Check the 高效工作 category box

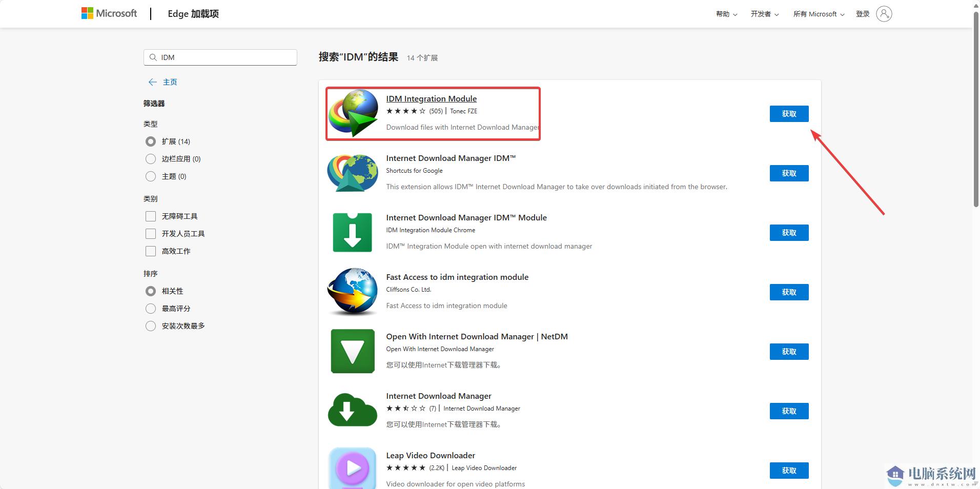(151, 251)
